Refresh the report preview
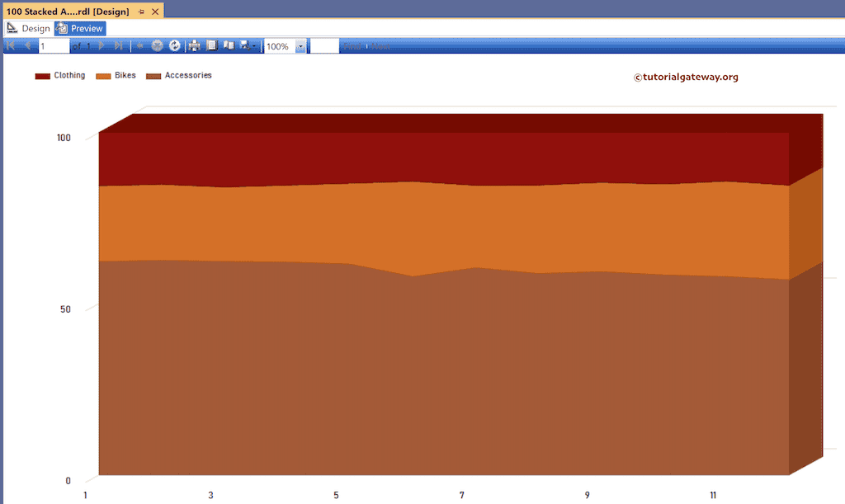The image size is (845, 504). (x=174, y=45)
